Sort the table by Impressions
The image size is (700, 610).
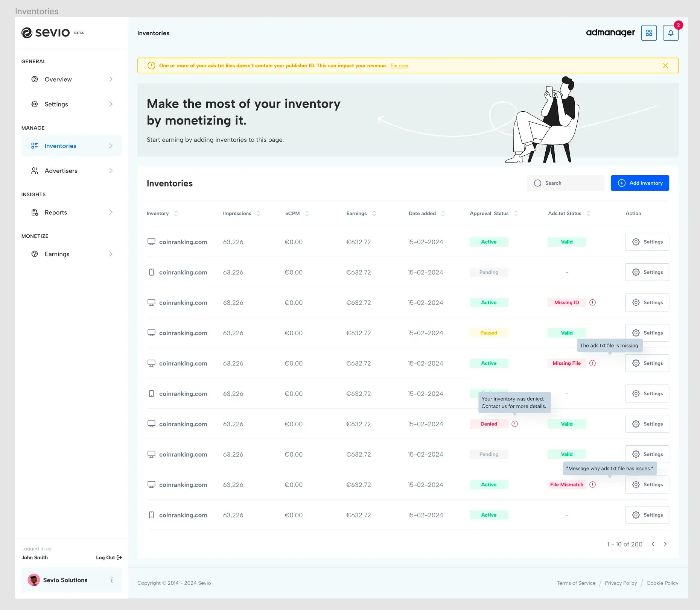click(259, 213)
